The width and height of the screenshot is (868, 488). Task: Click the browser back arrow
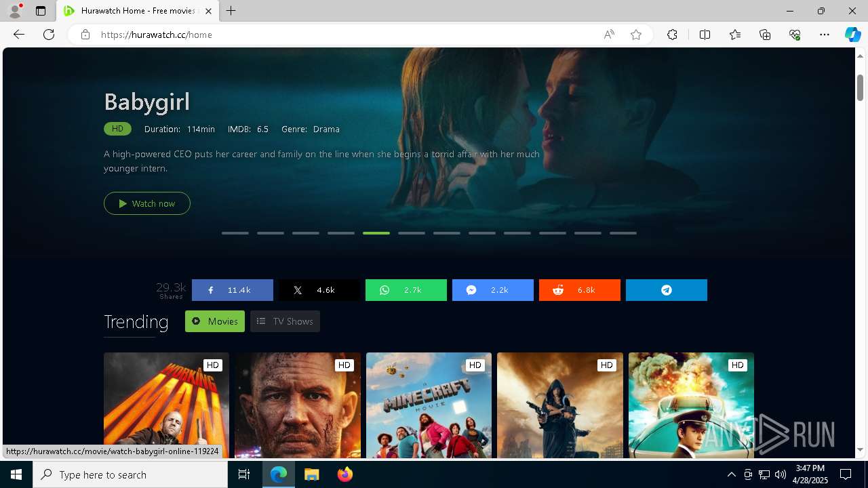tap(19, 35)
